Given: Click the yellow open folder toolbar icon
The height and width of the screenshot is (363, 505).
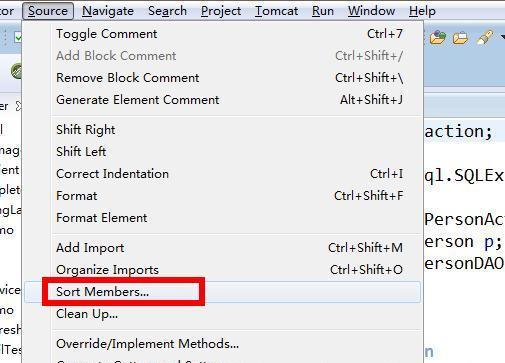Looking at the screenshot, I should point(460,38).
